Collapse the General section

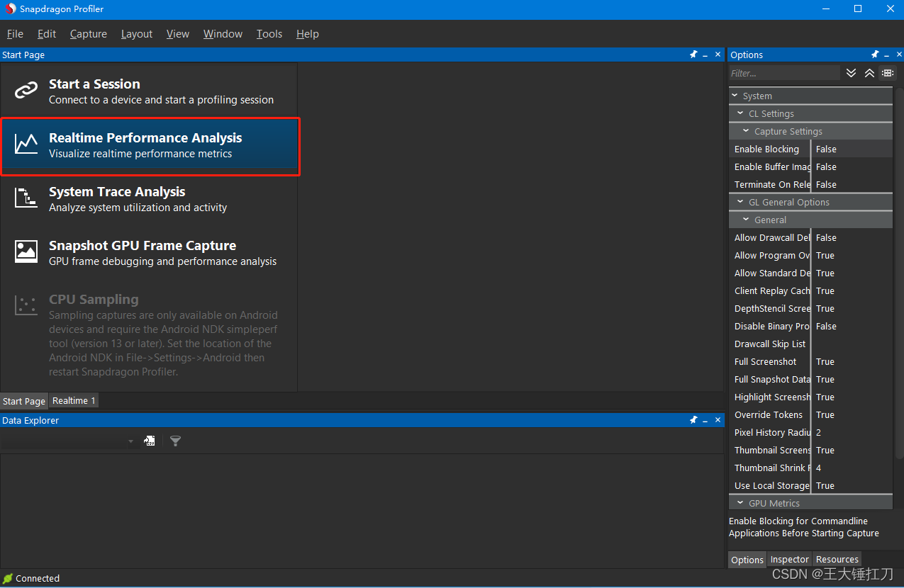(746, 220)
